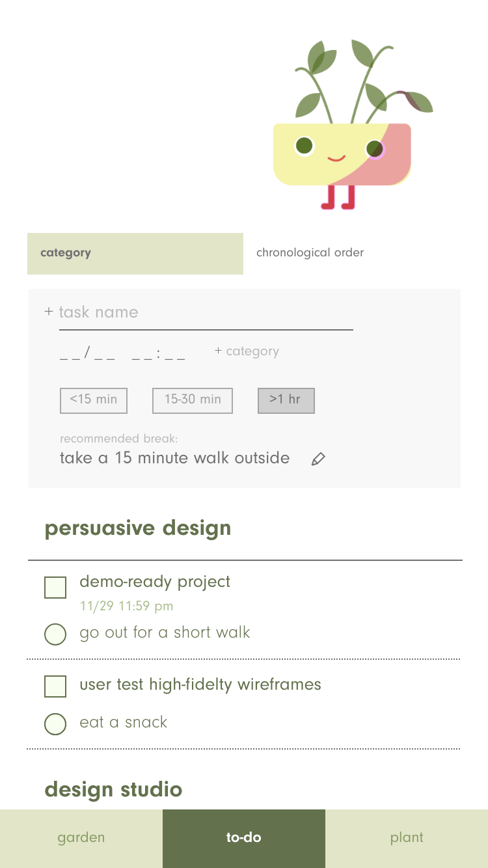Mark 'eat a snack' circle complete

[x=55, y=724]
